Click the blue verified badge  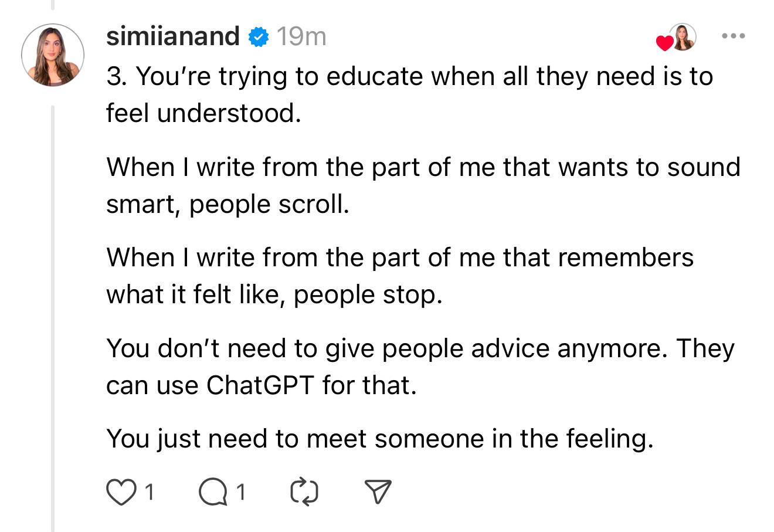(x=258, y=37)
